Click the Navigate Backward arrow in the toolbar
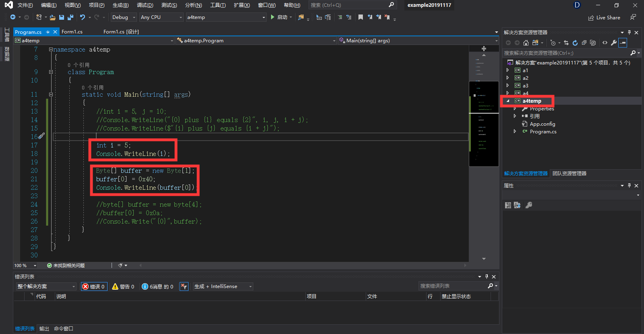This screenshot has width=644, height=334. 13,17
